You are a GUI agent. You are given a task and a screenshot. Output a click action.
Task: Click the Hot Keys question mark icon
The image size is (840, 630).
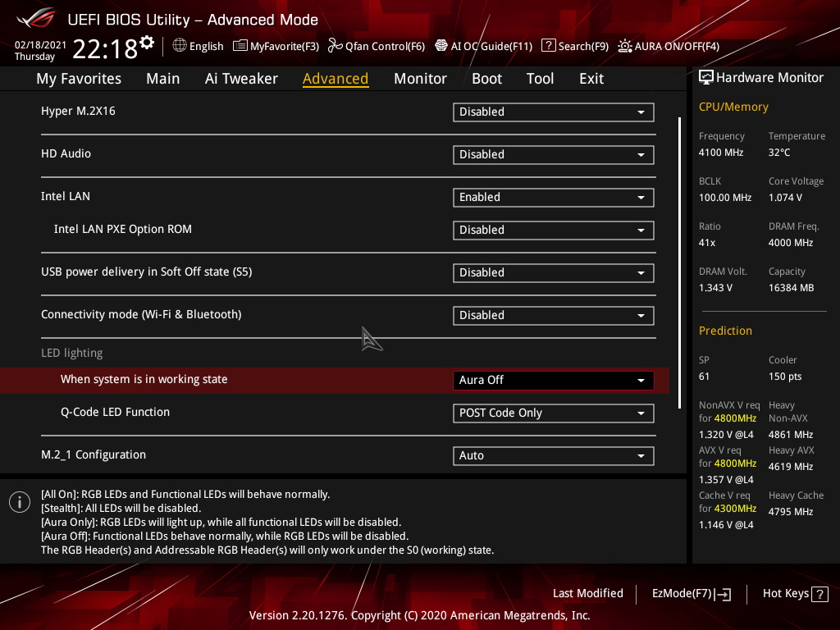point(819,594)
